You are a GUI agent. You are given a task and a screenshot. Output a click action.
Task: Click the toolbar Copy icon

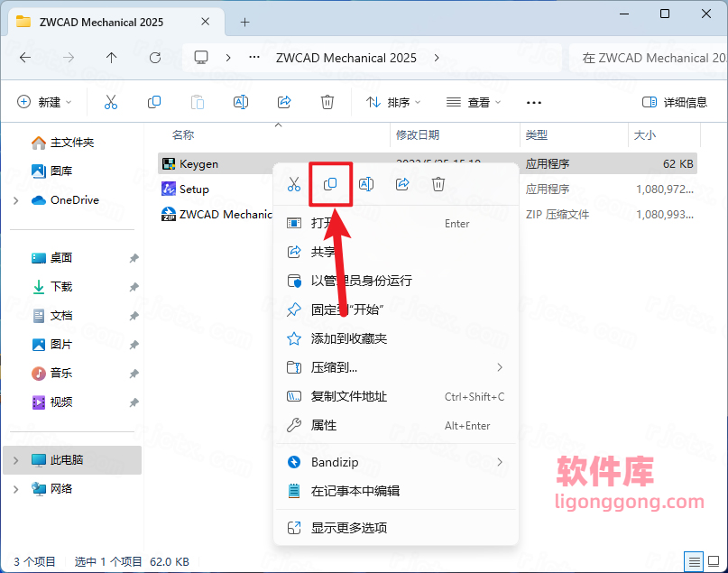point(154,102)
